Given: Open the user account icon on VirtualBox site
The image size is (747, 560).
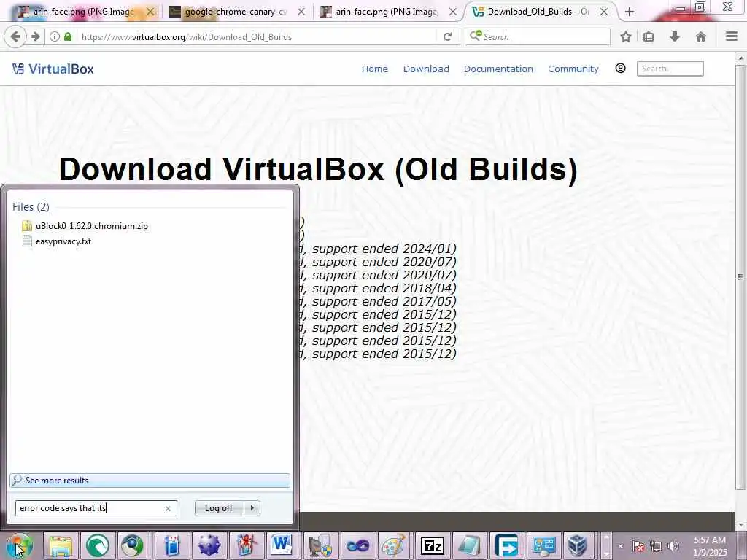Looking at the screenshot, I should pos(620,68).
